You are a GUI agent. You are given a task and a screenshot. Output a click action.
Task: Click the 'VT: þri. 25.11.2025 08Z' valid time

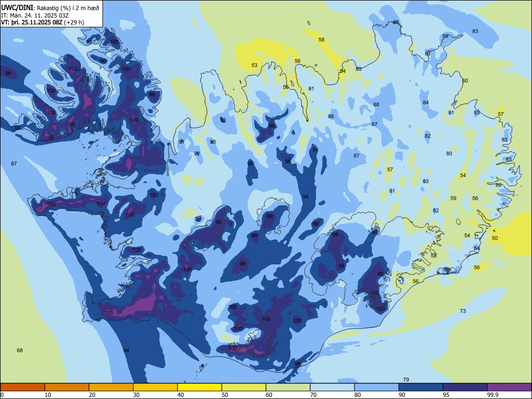click(x=31, y=22)
